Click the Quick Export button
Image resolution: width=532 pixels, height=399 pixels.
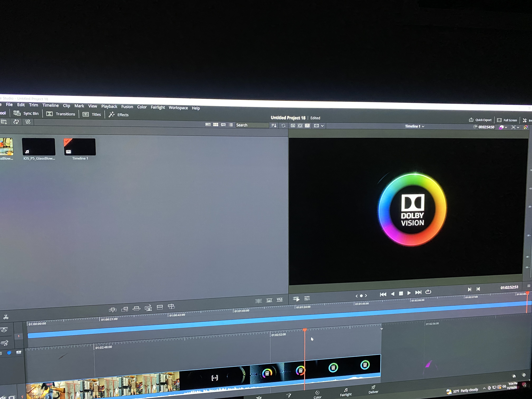[x=480, y=120]
